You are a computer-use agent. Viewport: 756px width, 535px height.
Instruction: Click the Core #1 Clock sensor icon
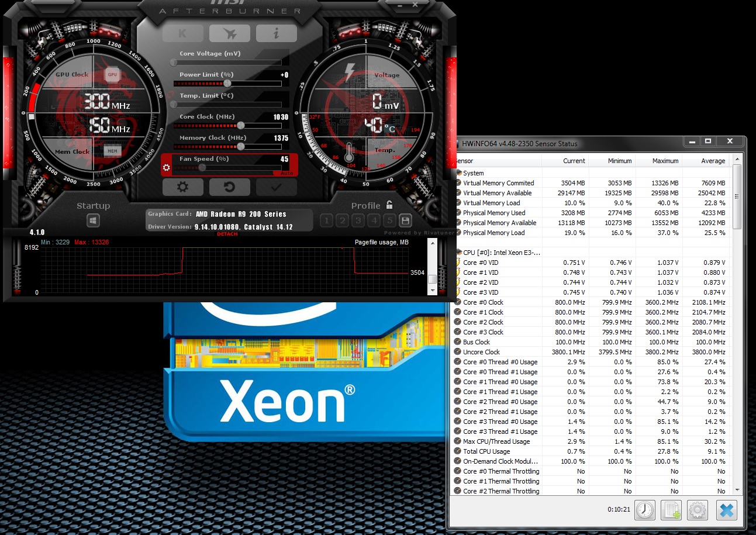click(x=457, y=312)
